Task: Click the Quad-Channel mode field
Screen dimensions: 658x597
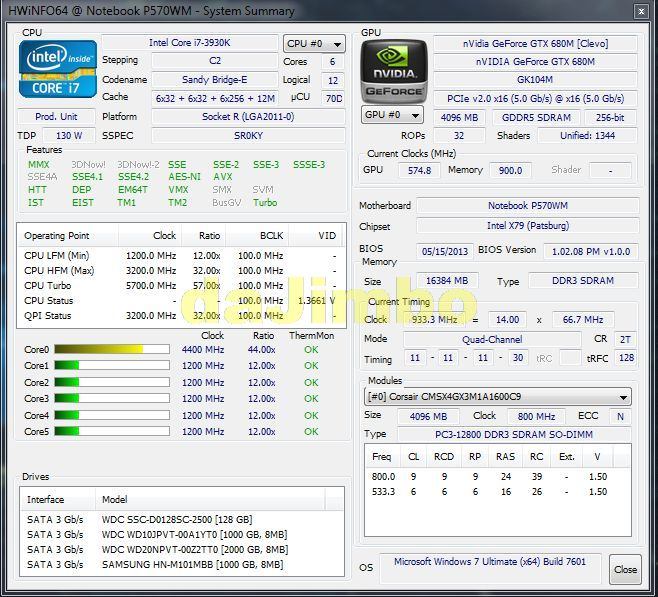Action: (x=492, y=339)
